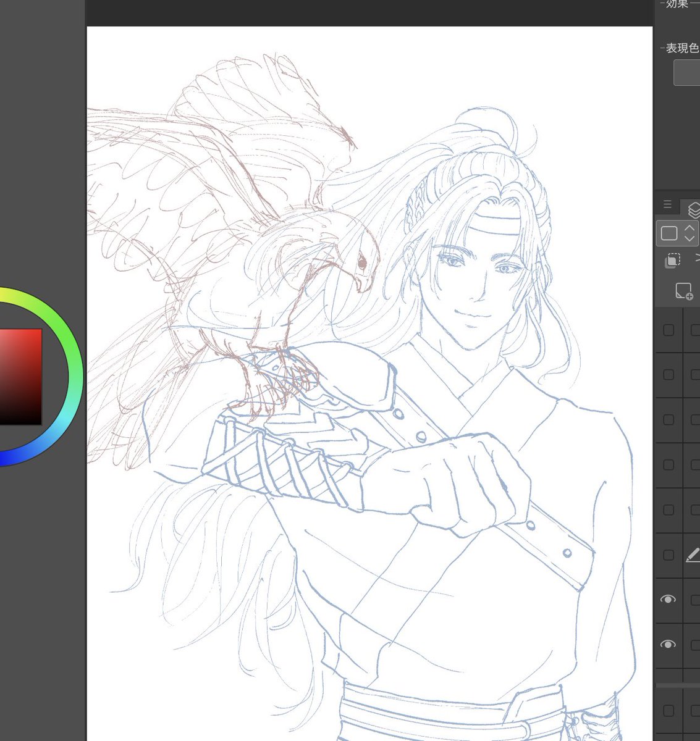The width and height of the screenshot is (700, 741).
Task: Switch to the Layers palette tab icon
Action: 693,209
